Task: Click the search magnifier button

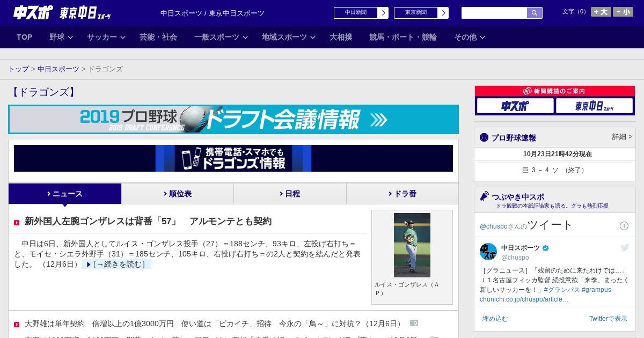Action: click(x=535, y=13)
